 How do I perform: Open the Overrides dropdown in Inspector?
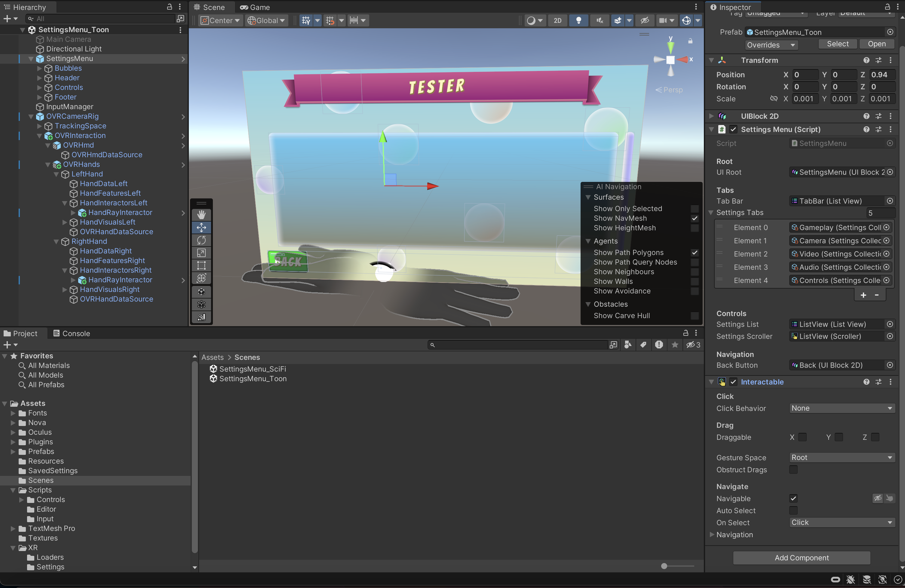tap(771, 44)
